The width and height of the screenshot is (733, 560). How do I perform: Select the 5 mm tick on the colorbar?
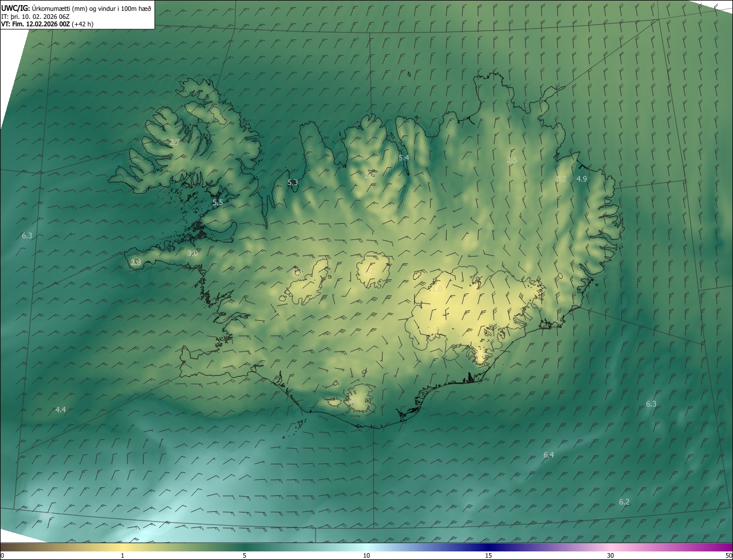point(245,555)
